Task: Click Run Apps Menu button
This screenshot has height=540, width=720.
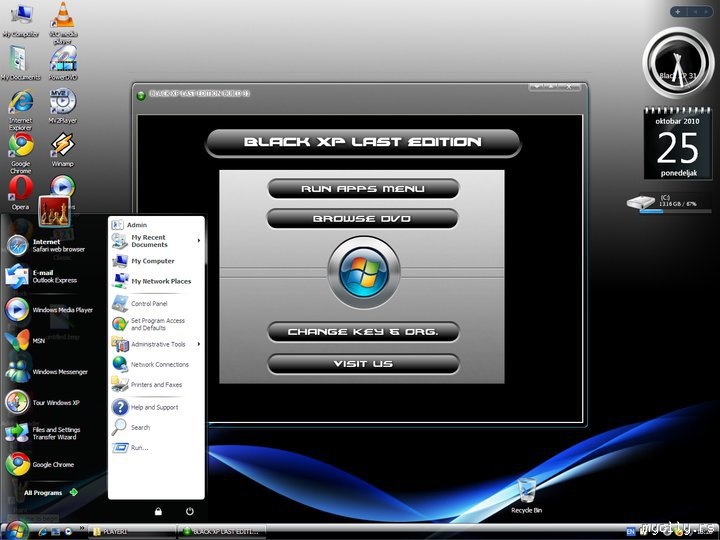Action: pyautogui.click(x=363, y=189)
